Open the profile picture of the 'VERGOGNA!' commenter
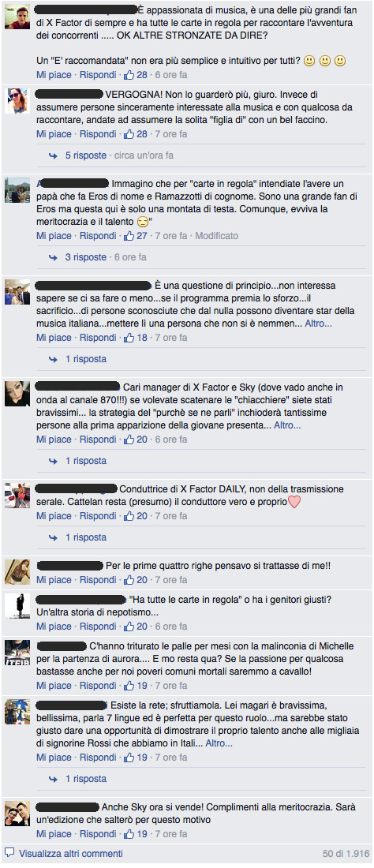The image size is (374, 868). tap(17, 101)
